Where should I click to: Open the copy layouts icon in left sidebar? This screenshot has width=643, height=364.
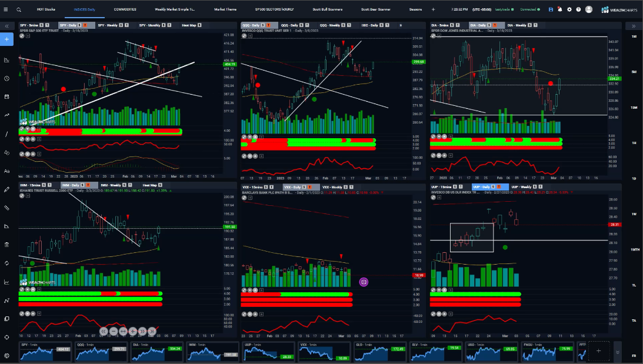[x=6, y=319]
